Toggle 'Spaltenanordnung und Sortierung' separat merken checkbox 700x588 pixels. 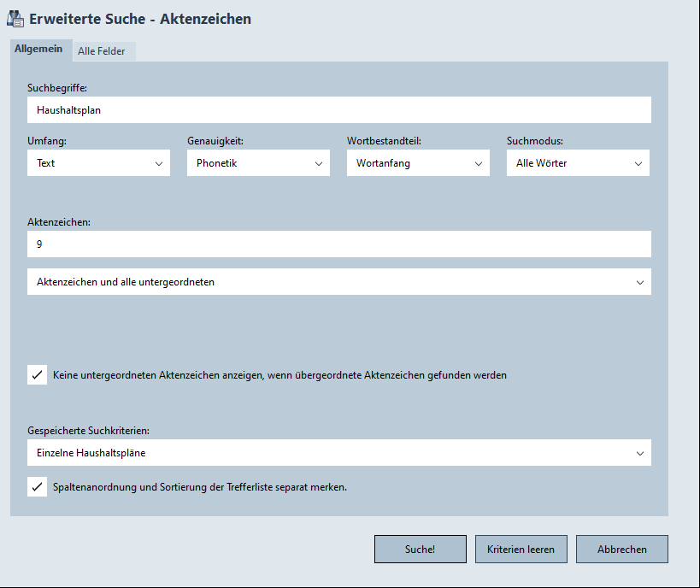[38, 487]
